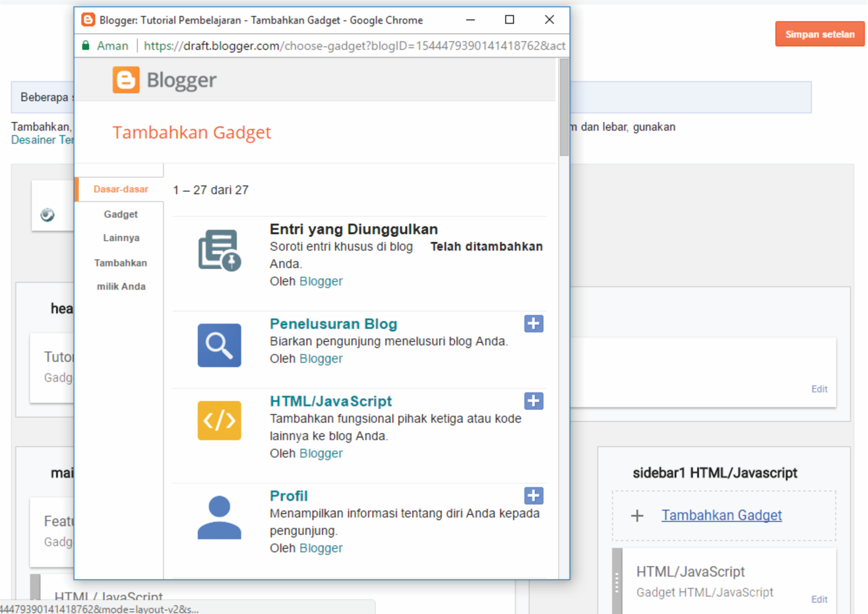Open the Penelusuran Blog gadget title link
Image resolution: width=868 pixels, height=614 pixels.
click(334, 324)
